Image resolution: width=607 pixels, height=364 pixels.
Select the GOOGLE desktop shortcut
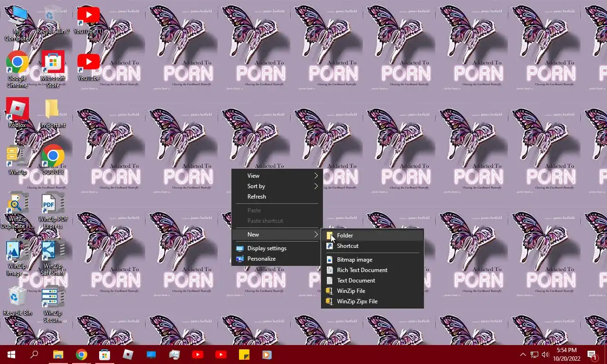click(x=53, y=160)
